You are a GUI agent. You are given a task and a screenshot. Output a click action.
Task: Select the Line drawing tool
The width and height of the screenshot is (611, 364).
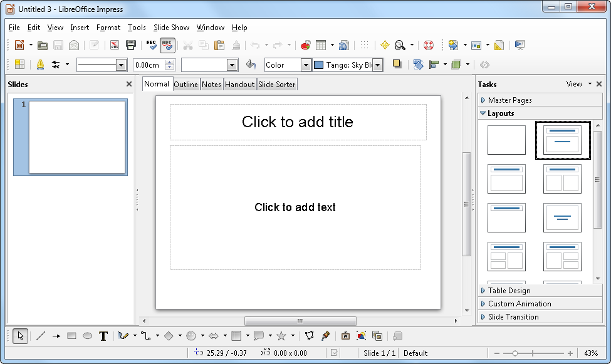coord(41,336)
